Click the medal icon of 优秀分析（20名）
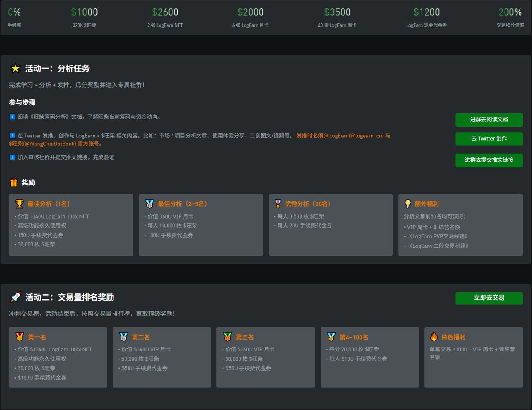This screenshot has width=532, height=410. [x=278, y=204]
